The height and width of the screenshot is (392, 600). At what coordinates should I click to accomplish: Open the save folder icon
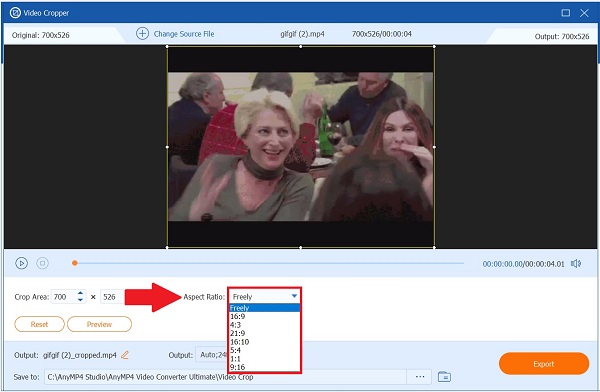coord(444,377)
